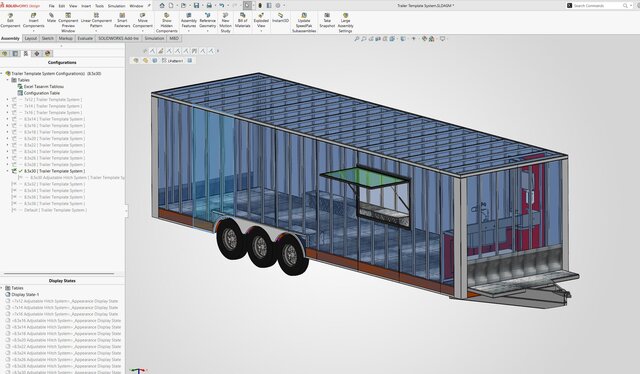The width and height of the screenshot is (640, 374).
Task: Open the PropertyManager tab
Action: (16, 53)
